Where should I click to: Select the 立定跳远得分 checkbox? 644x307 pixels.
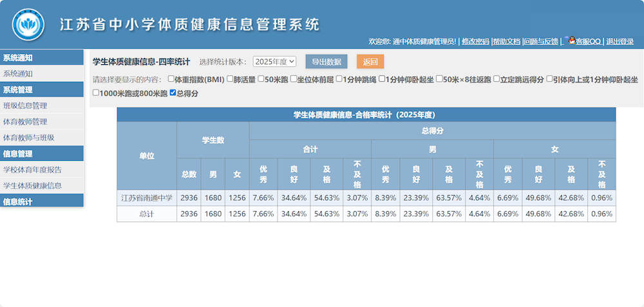tap(497, 79)
